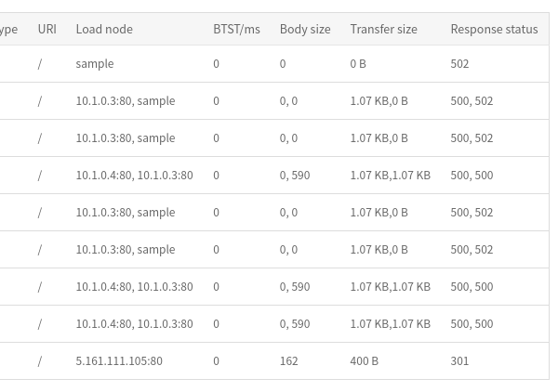Select the 5.161.111.105:80 load node cell

(x=119, y=360)
